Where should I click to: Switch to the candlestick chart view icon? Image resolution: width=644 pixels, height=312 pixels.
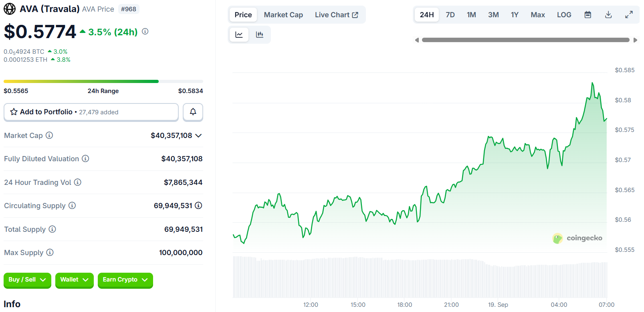(x=260, y=34)
